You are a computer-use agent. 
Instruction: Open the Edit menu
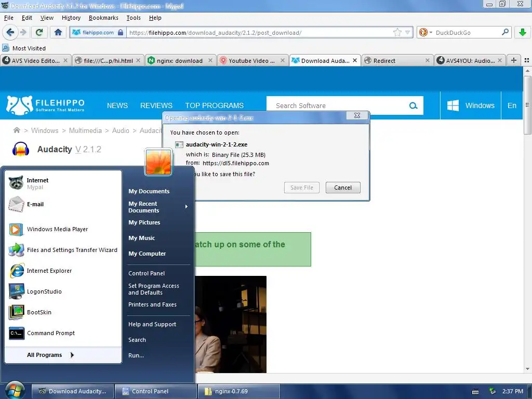pos(27,18)
